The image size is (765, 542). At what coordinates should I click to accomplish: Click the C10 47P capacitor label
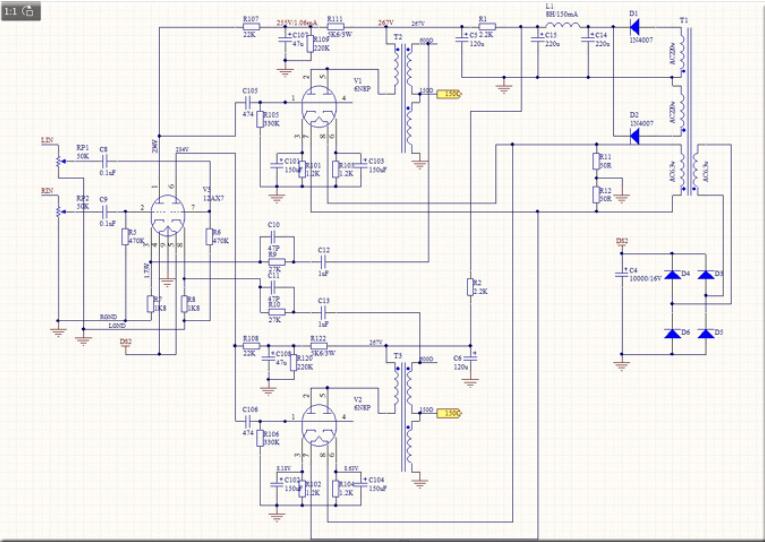coord(274,225)
